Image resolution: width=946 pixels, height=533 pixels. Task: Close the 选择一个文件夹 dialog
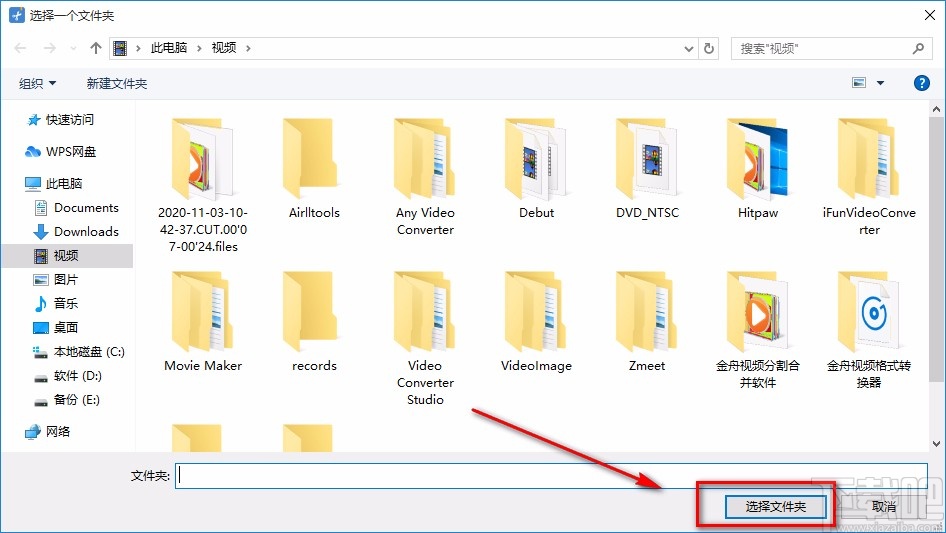(930, 15)
